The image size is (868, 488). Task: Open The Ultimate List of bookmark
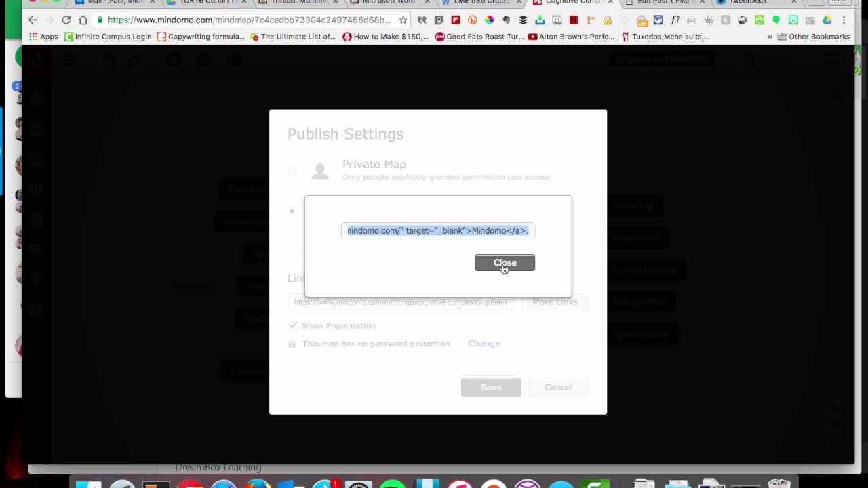[293, 37]
